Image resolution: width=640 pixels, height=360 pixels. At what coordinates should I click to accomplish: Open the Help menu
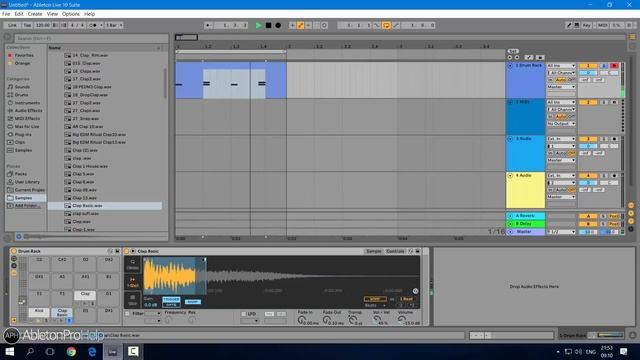pyautogui.click(x=89, y=14)
